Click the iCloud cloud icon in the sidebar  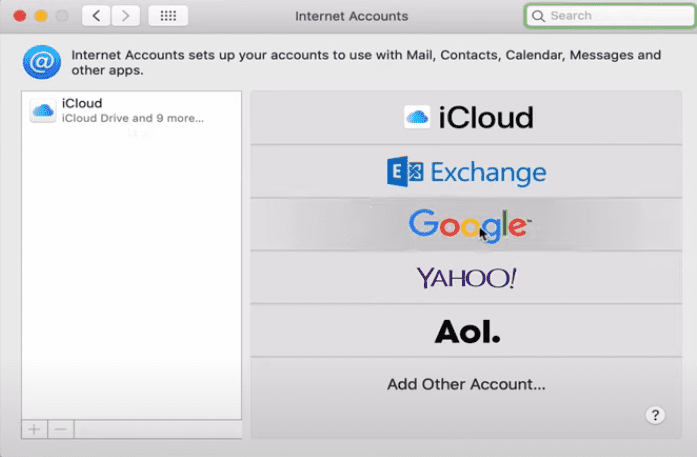[x=43, y=111]
